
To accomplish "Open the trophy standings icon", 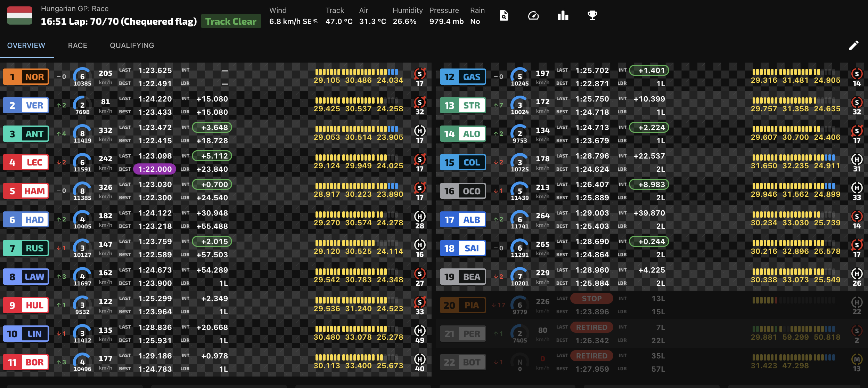I will click(592, 16).
